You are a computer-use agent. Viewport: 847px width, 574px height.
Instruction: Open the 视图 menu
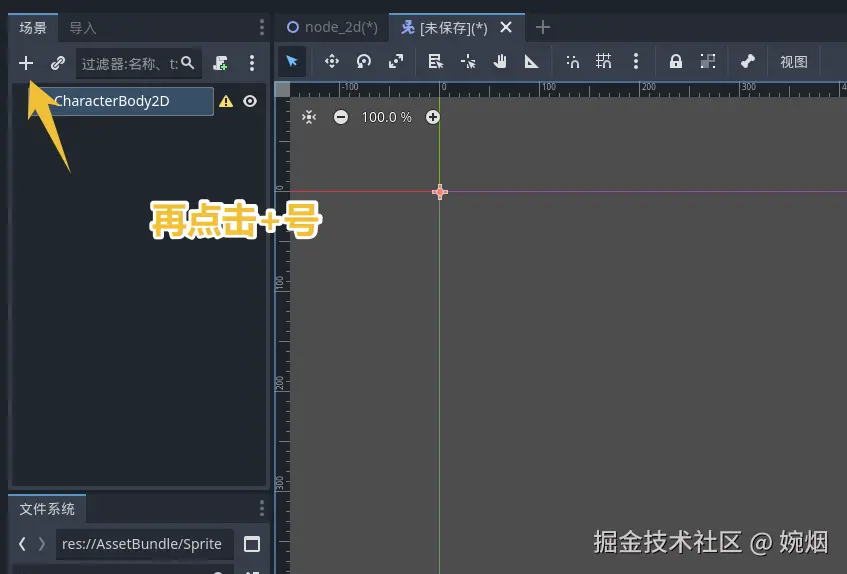(794, 62)
